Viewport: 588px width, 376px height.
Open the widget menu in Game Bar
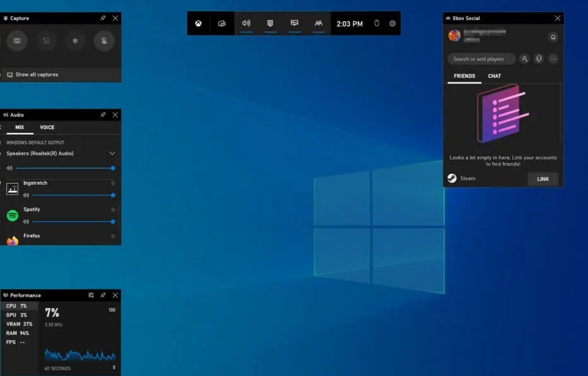tap(222, 23)
